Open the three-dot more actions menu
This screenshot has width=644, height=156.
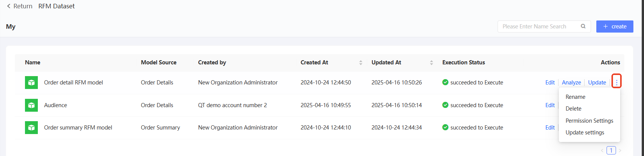pyautogui.click(x=616, y=83)
